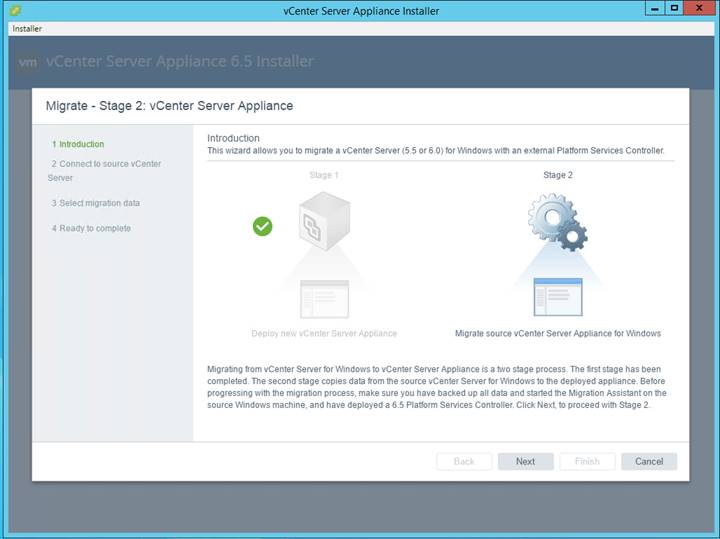Click the 'vCenter Server Appliance 6.5 Installer' header text

(x=180, y=61)
